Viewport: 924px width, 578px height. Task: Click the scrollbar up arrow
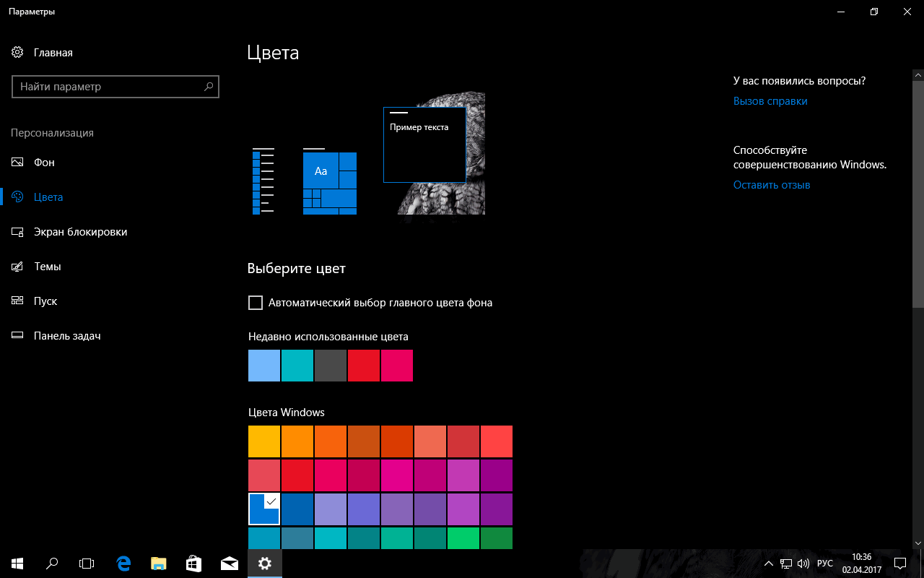918,74
